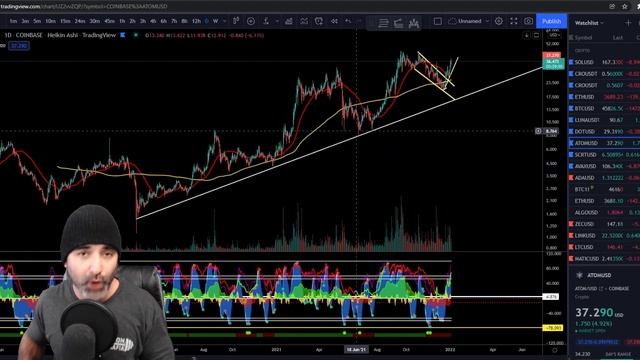This screenshot has height=360, width=640.
Task: Click the blue Publish button
Action: [x=551, y=21]
